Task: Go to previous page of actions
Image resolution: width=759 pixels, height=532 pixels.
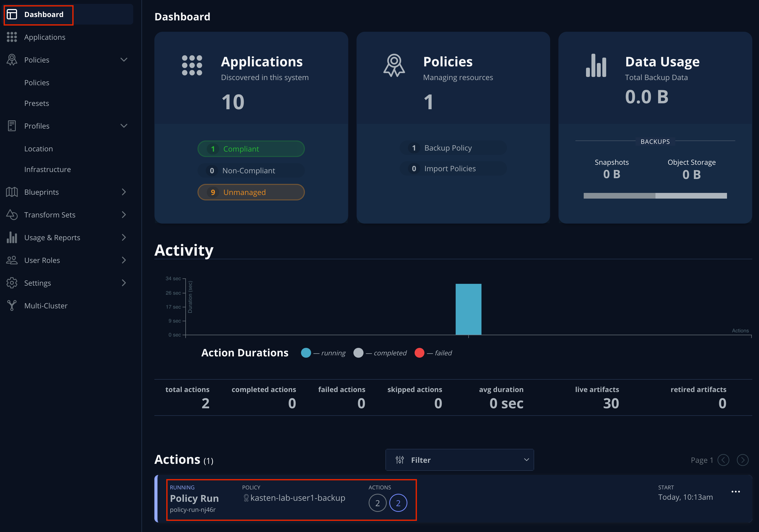Action: pos(723,460)
